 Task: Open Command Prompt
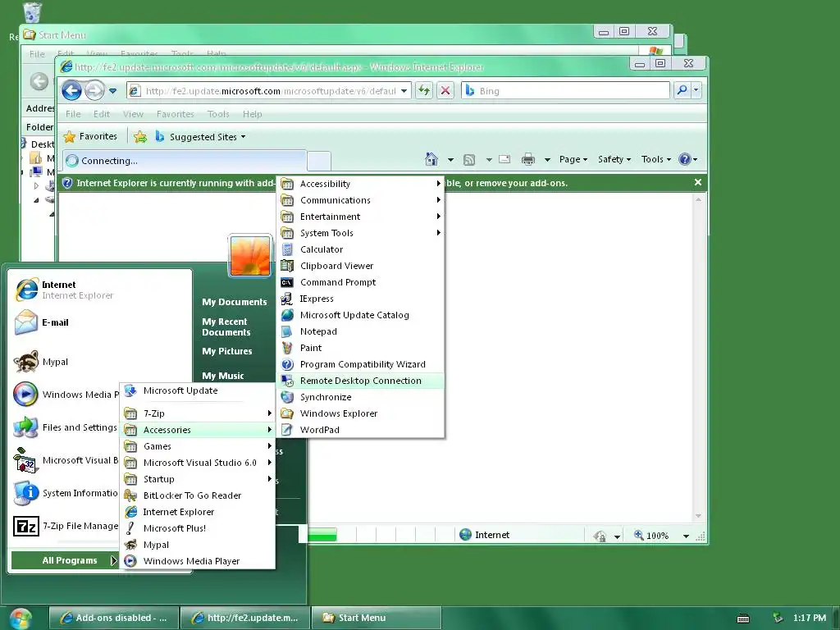coord(361,282)
